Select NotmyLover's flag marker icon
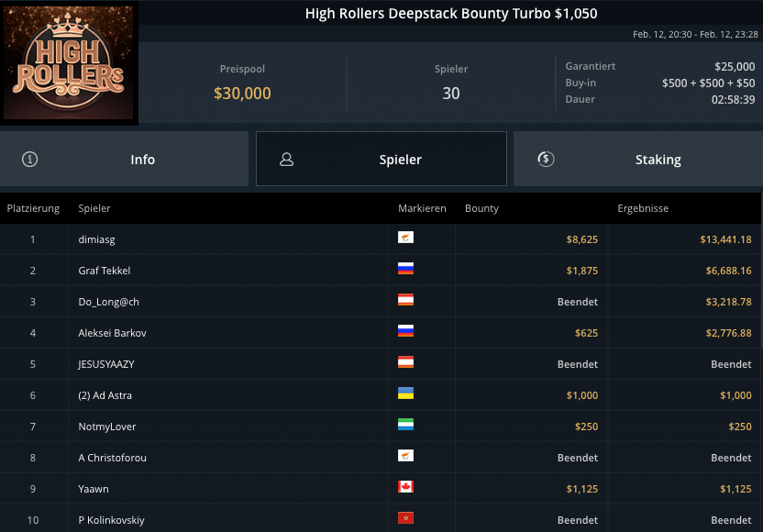Screen dimensions: 763x532 tap(405, 426)
